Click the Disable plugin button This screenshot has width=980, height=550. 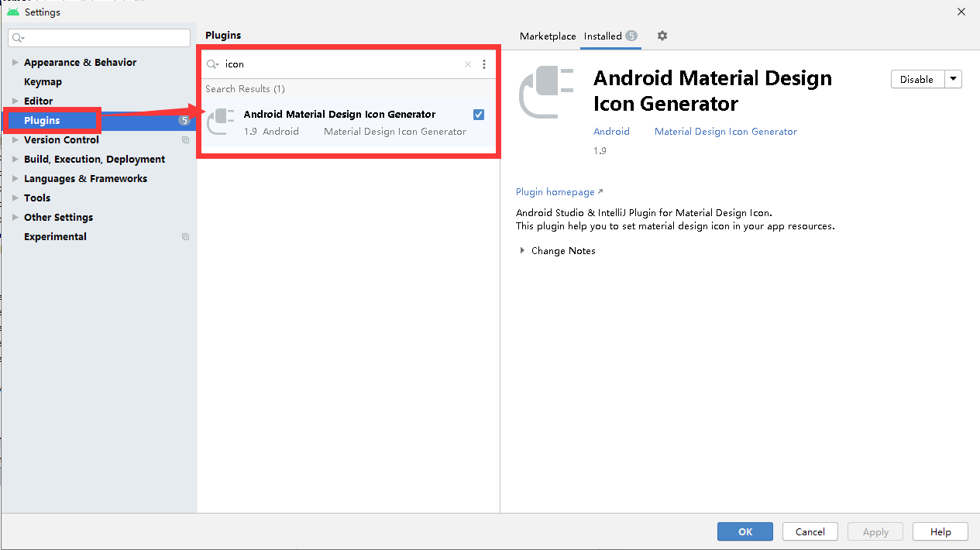pos(917,79)
